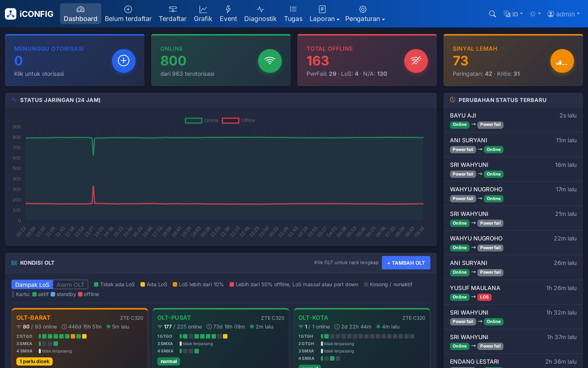Click 'Peringatan: 42 · Kritis: 31' text

486,74
